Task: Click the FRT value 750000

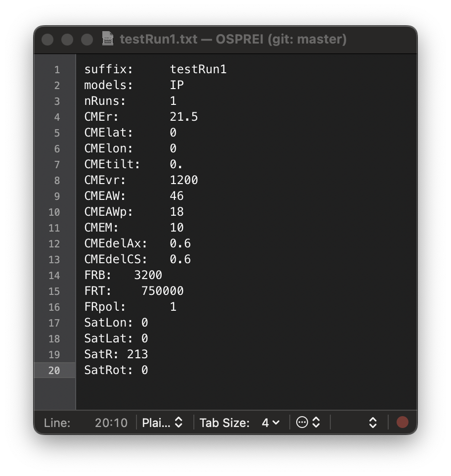Action: click(162, 291)
